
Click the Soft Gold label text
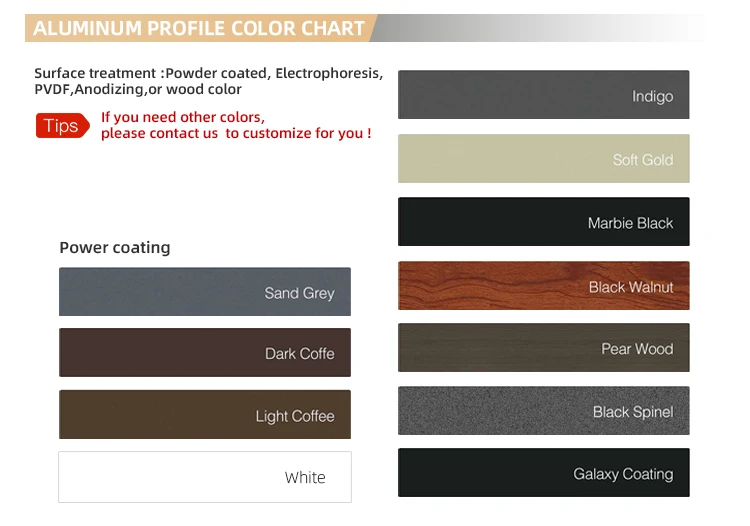[x=643, y=160]
